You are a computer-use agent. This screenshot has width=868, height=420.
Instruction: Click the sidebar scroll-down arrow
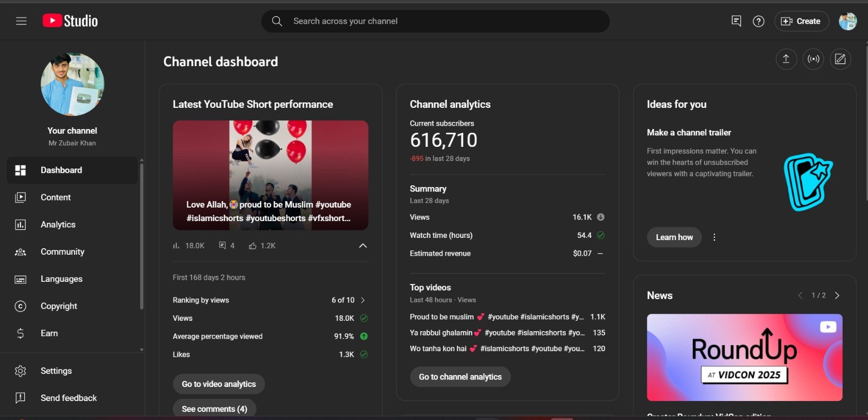click(142, 350)
